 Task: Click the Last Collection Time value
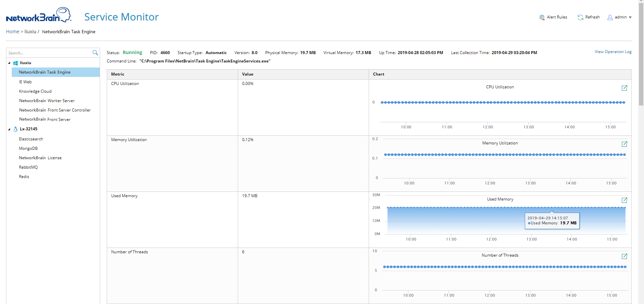click(x=514, y=53)
